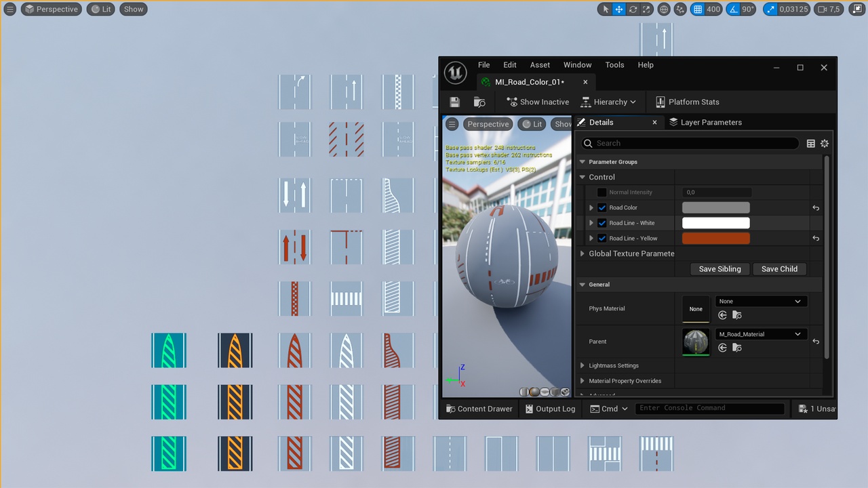Click Browse to asset in Content Browser icon
The height and width of the screenshot is (488, 868).
[479, 102]
